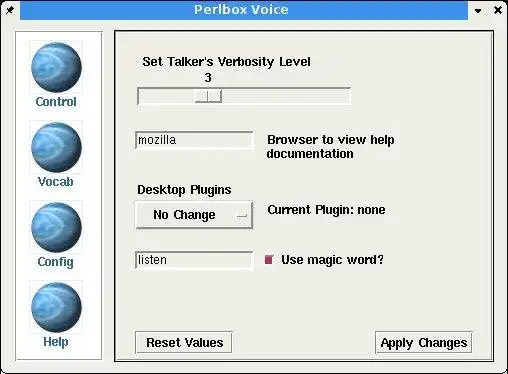Click the Desktop Plugins heading
Viewport: 508px width, 374px height.
click(x=184, y=190)
